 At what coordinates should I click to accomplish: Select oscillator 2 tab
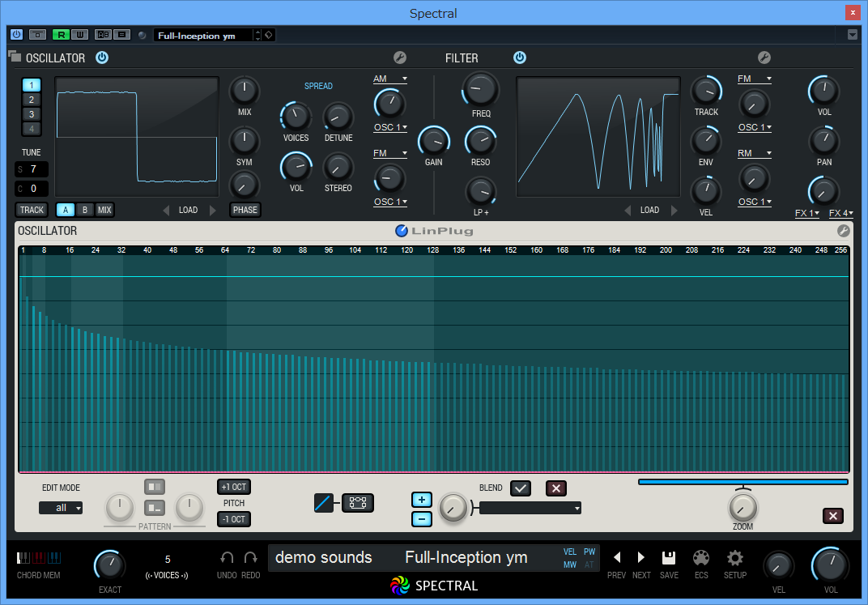(32, 100)
